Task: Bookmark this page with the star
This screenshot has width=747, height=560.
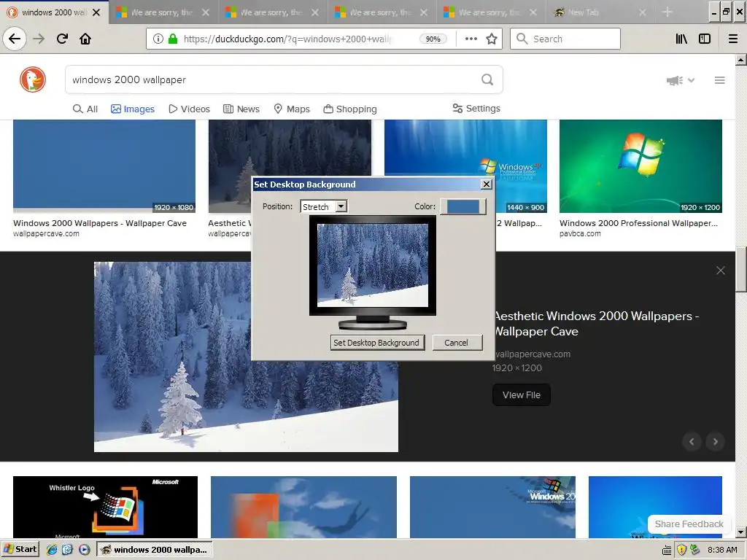Action: click(x=492, y=39)
